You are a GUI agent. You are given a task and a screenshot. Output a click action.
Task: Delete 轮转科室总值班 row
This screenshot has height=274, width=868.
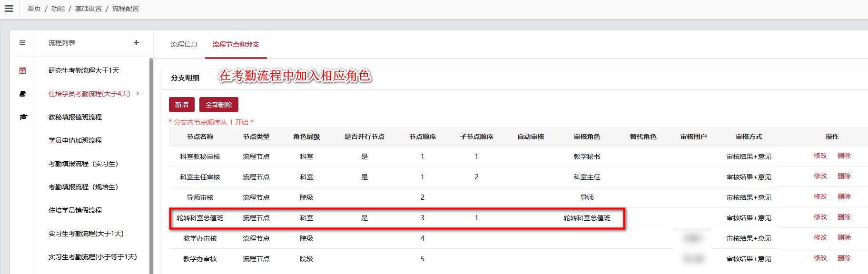[x=844, y=217]
